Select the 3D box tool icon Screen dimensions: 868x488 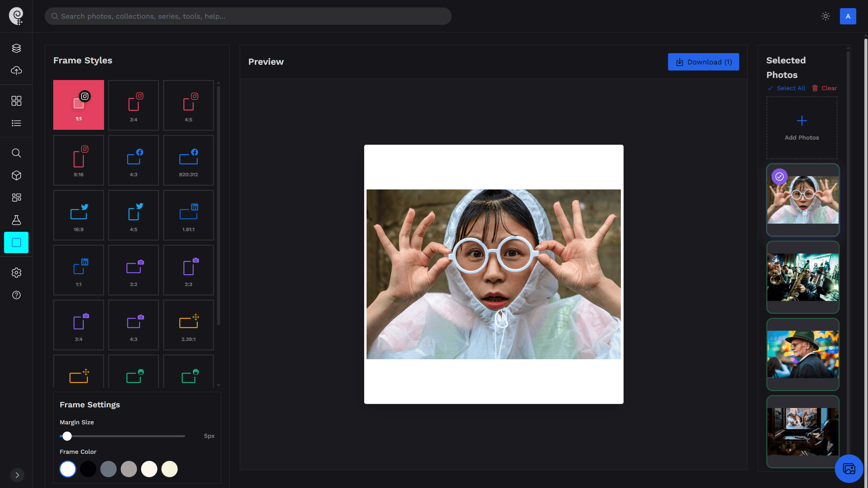coord(16,175)
